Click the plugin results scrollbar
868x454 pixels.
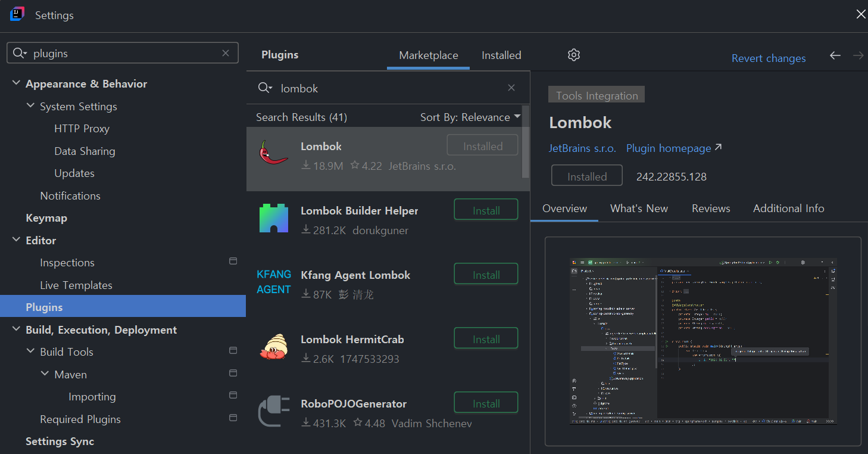pyautogui.click(x=526, y=141)
